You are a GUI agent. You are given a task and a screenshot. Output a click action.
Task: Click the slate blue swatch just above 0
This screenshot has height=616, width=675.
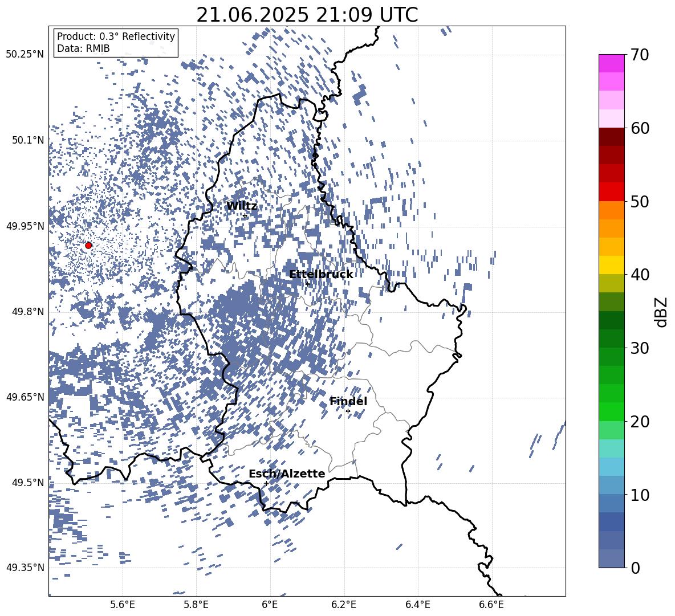point(611,558)
